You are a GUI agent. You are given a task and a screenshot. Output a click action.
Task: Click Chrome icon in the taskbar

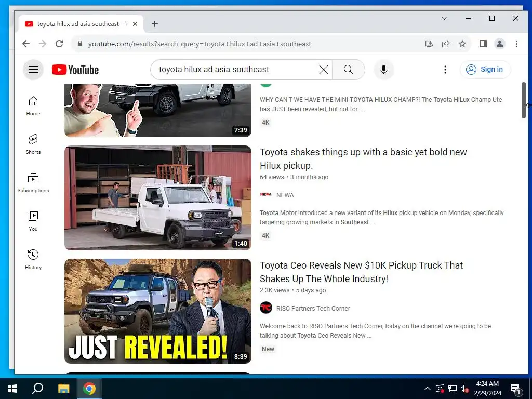coord(89,389)
